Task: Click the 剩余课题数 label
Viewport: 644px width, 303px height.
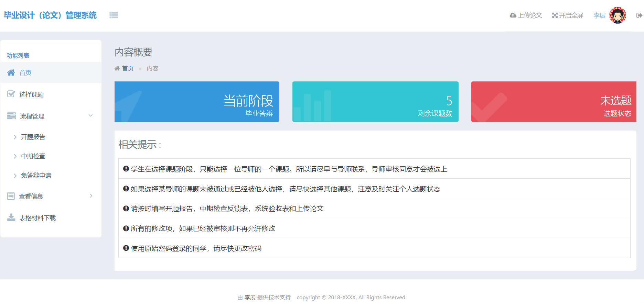Action: click(x=435, y=113)
